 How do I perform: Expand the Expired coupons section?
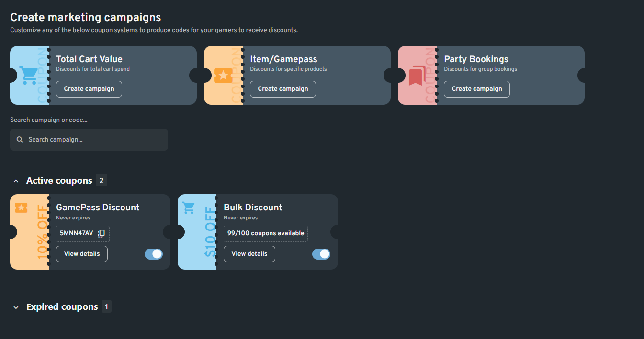click(16, 307)
